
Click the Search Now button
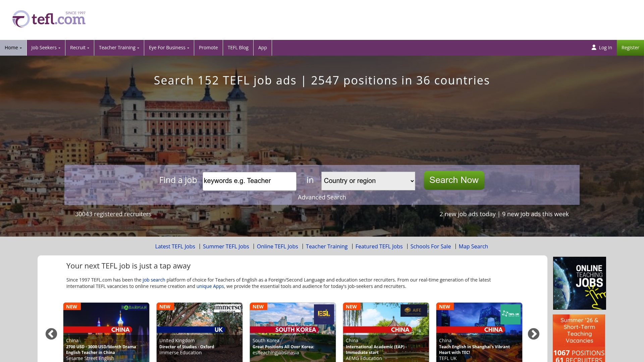[454, 180]
